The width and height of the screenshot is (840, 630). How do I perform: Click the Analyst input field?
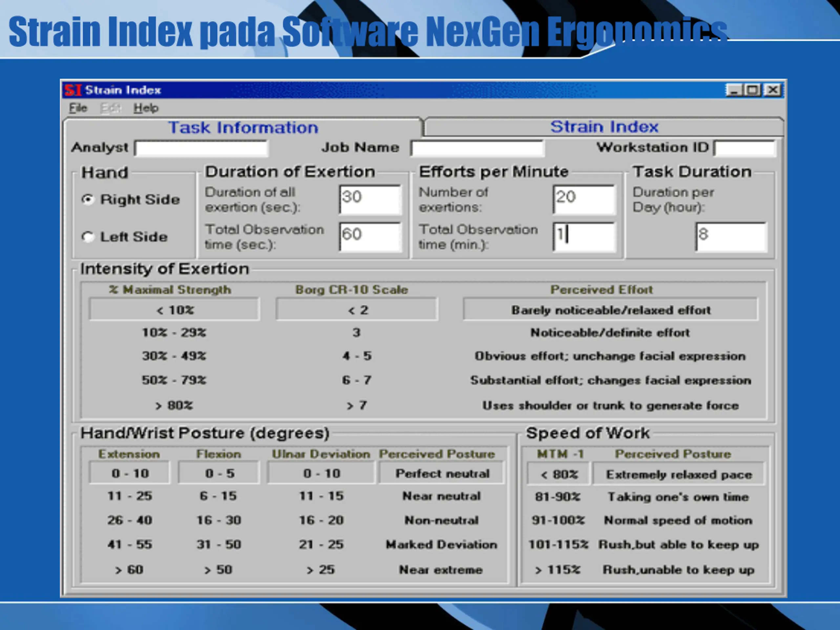[201, 148]
